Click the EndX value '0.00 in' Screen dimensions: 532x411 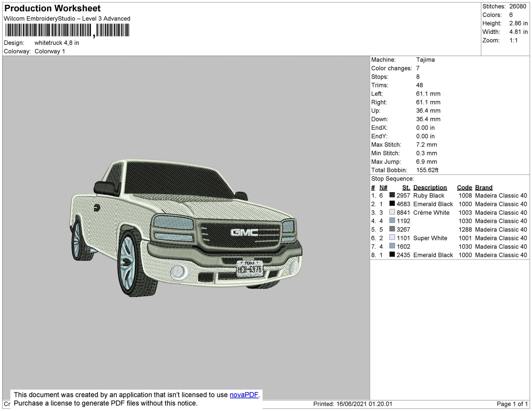point(425,128)
